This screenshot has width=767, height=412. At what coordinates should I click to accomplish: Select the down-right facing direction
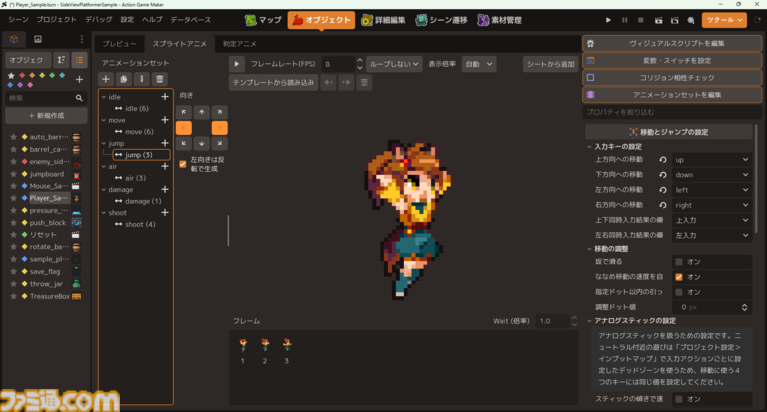220,143
